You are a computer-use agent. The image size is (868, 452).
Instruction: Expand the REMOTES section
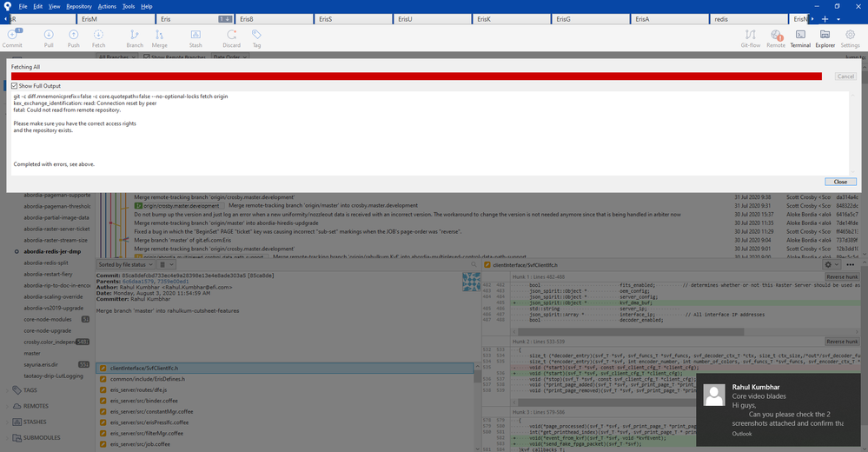click(7, 406)
